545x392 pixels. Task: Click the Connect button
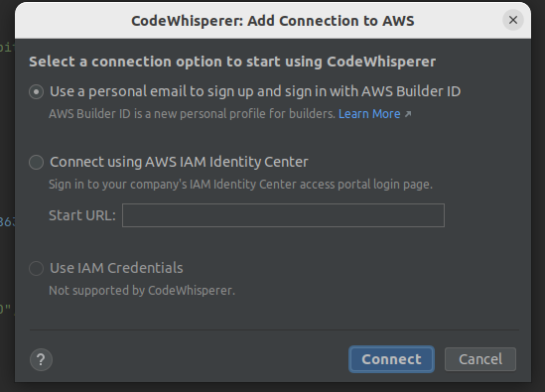(391, 359)
